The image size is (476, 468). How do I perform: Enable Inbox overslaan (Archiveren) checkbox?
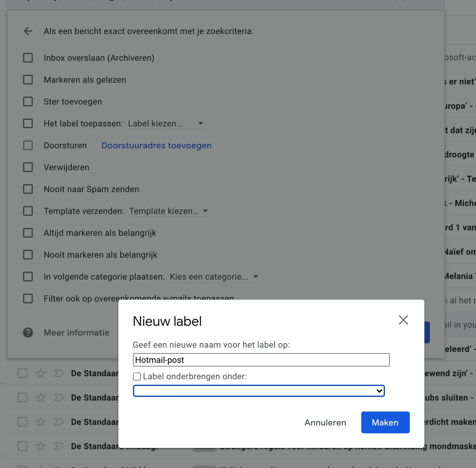click(28, 58)
